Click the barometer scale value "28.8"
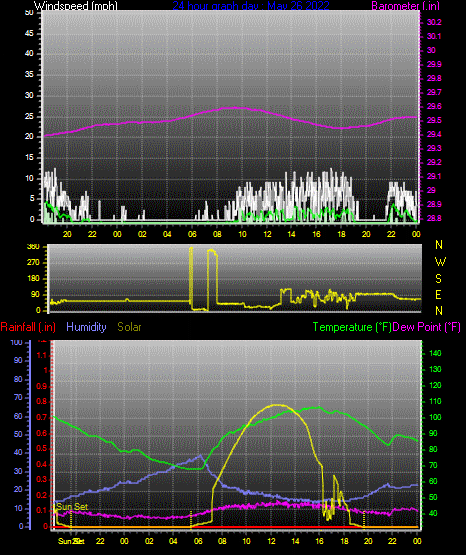The image size is (466, 555). 434,218
